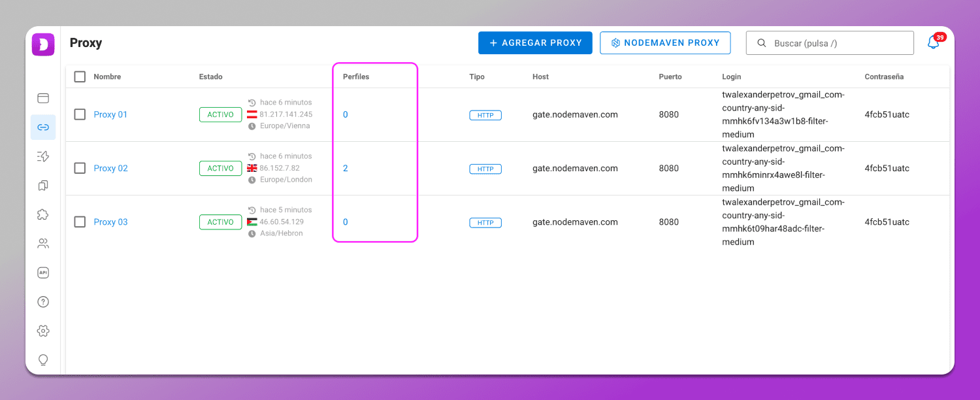Open the API sidebar icon

[x=43, y=273]
